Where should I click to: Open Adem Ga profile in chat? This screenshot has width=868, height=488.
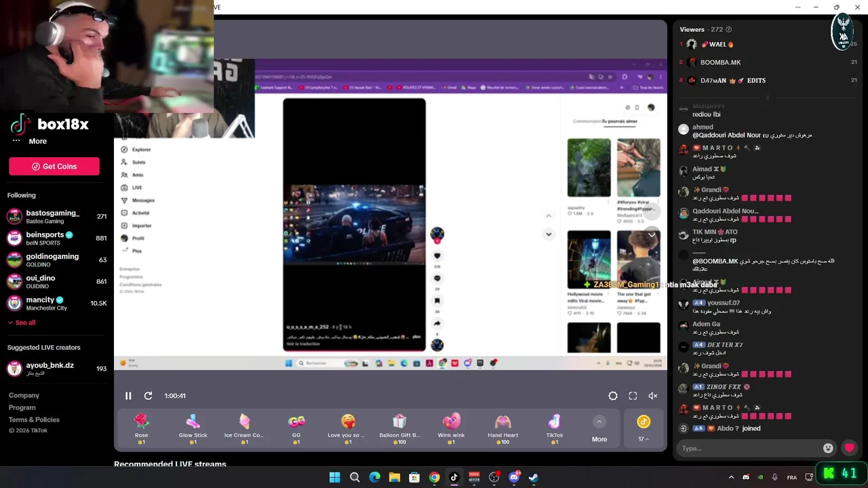706,324
